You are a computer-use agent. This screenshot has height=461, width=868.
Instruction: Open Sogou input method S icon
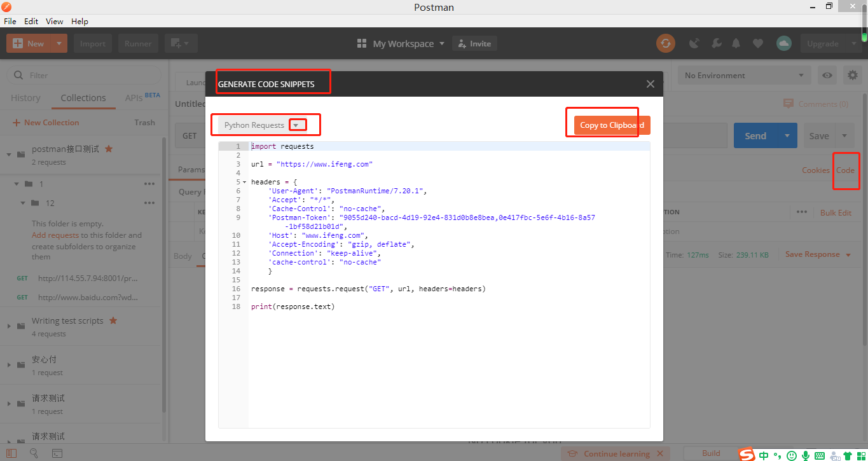(747, 455)
